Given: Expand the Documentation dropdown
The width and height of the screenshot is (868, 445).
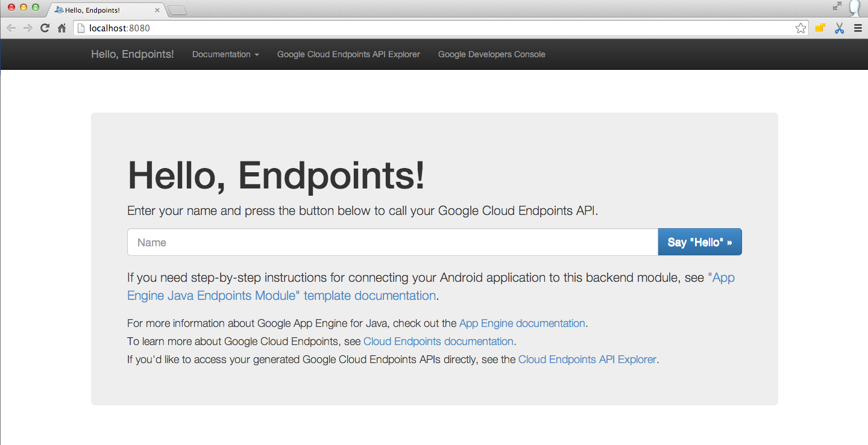Looking at the screenshot, I should (x=225, y=54).
